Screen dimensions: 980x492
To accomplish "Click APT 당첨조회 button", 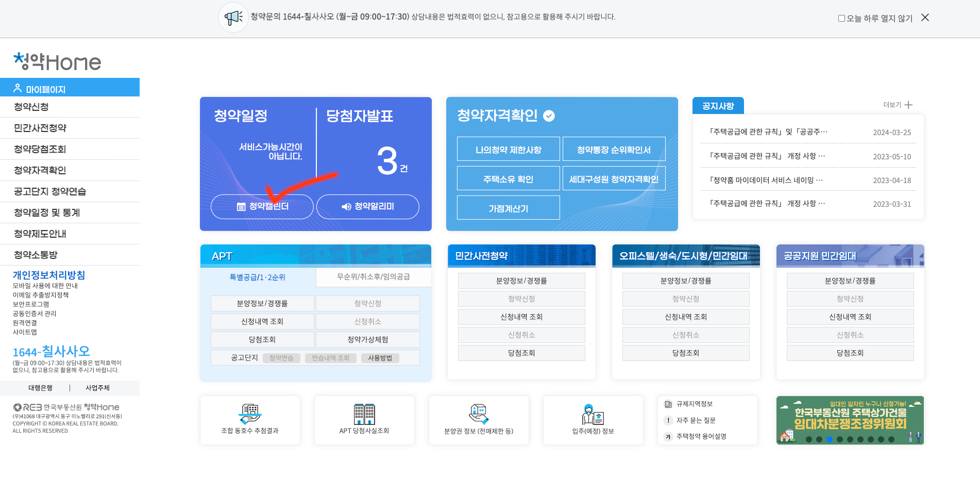I will (x=262, y=339).
